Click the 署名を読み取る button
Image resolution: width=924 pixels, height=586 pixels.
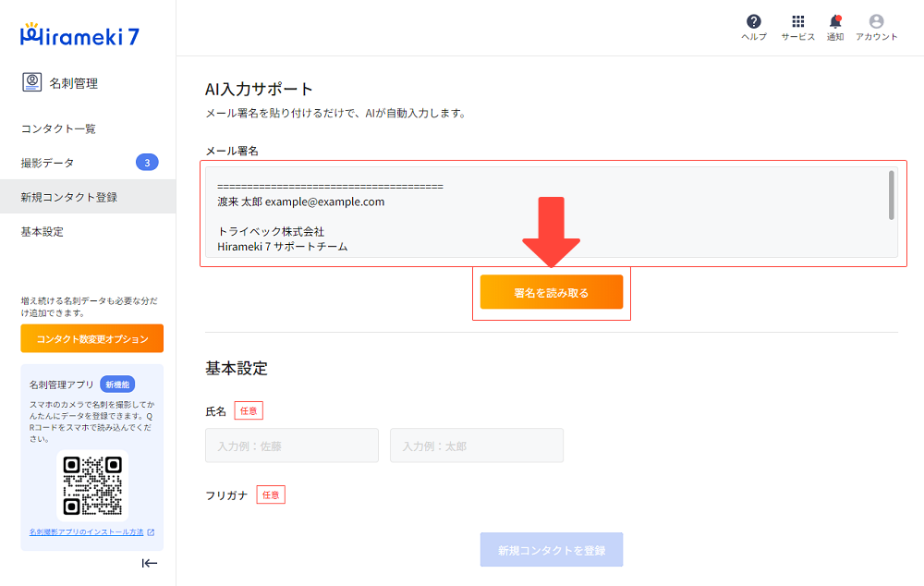tap(551, 292)
